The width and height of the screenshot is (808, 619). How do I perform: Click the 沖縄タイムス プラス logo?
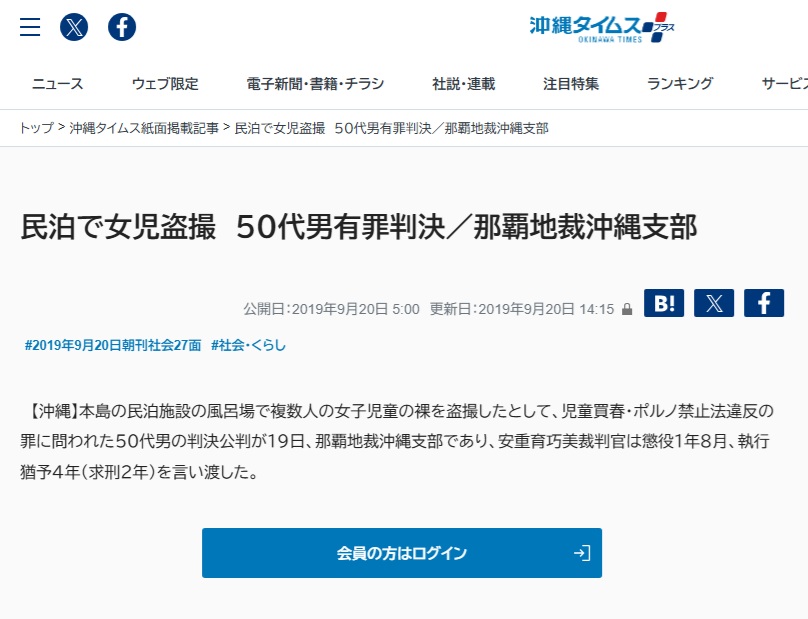(x=602, y=28)
